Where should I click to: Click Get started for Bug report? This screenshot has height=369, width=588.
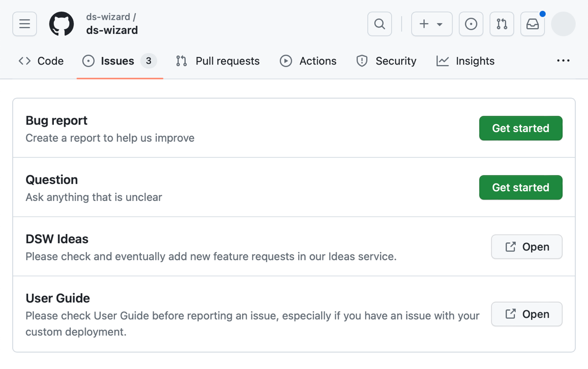pyautogui.click(x=521, y=128)
